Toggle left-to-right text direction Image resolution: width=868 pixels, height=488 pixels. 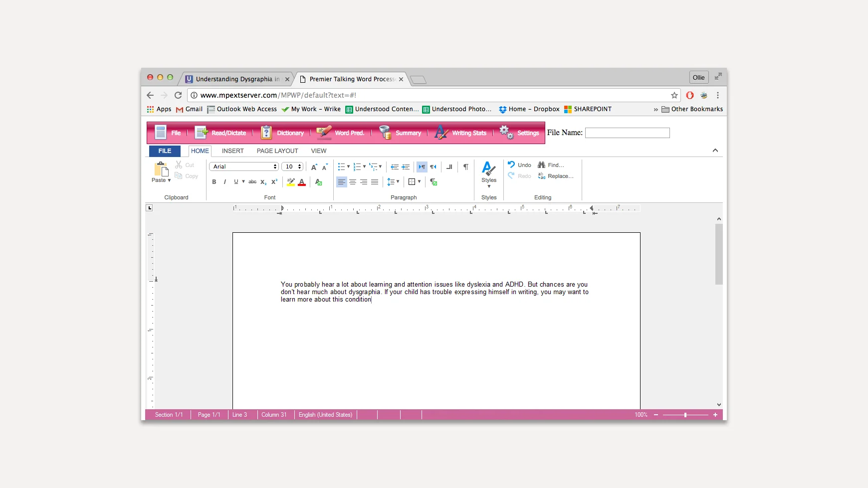pos(422,167)
